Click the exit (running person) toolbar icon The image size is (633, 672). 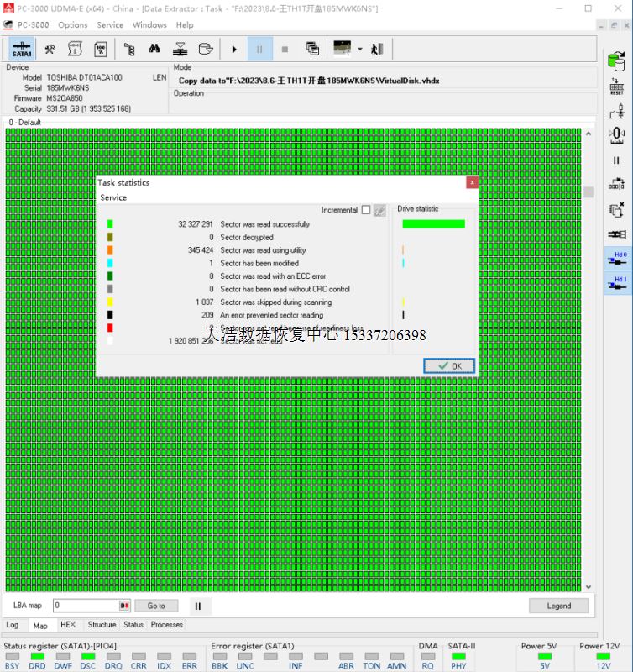(x=377, y=49)
